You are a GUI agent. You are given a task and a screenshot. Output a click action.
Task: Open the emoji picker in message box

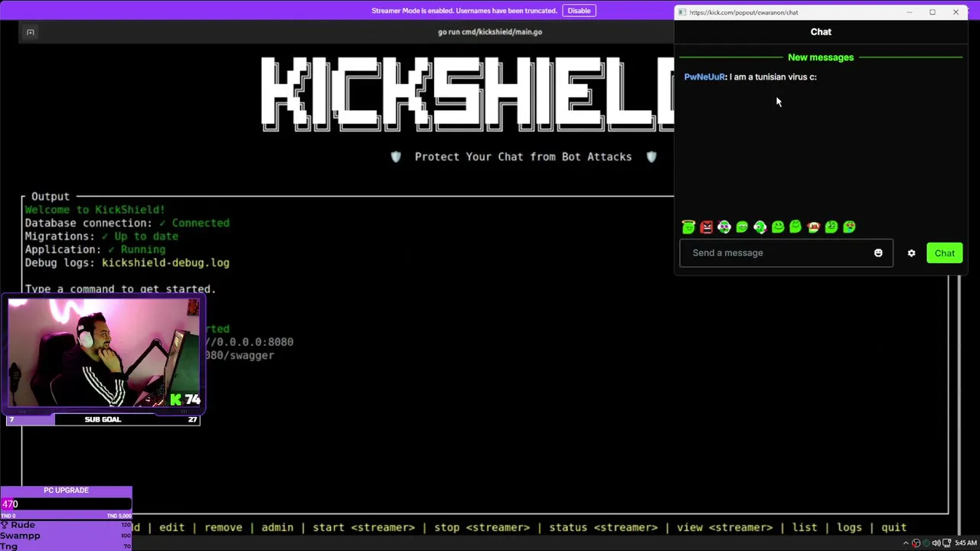point(878,253)
